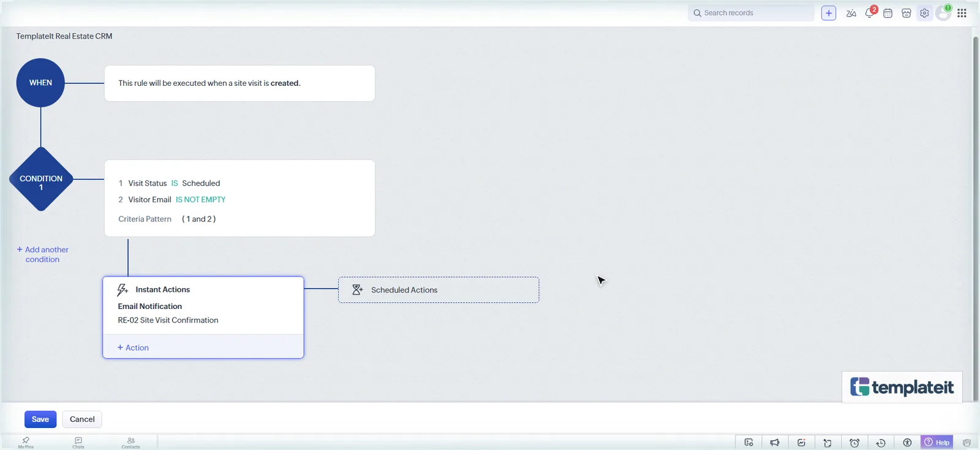Click the recent items history icon

[881, 443]
